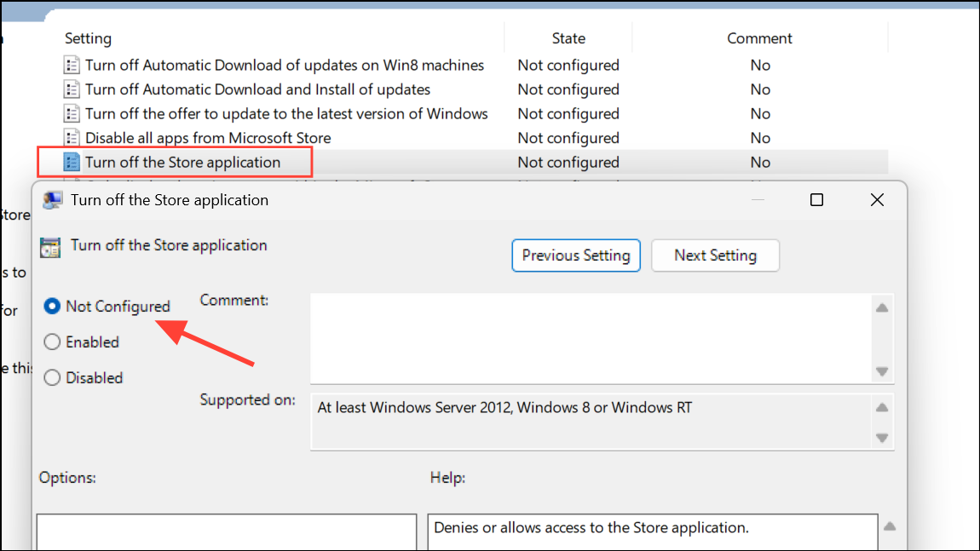Click 'No' comment of Turn off Store application row
The image size is (980, 551).
760,163
